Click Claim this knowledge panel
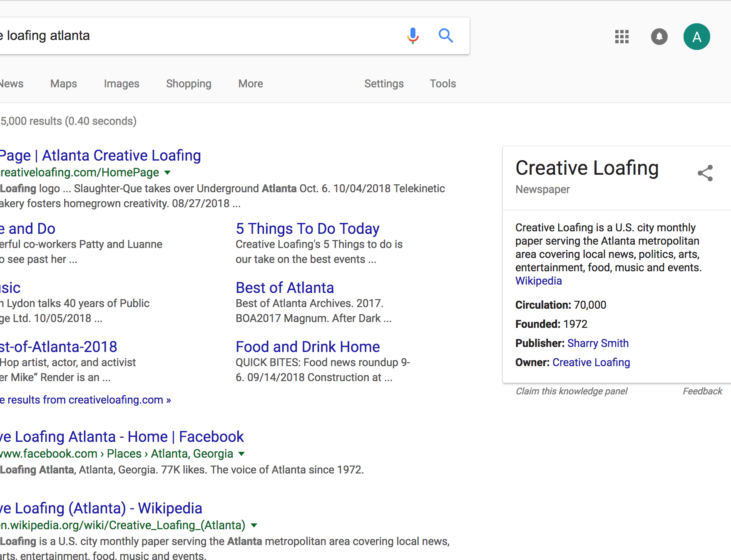The image size is (731, 560). click(572, 392)
